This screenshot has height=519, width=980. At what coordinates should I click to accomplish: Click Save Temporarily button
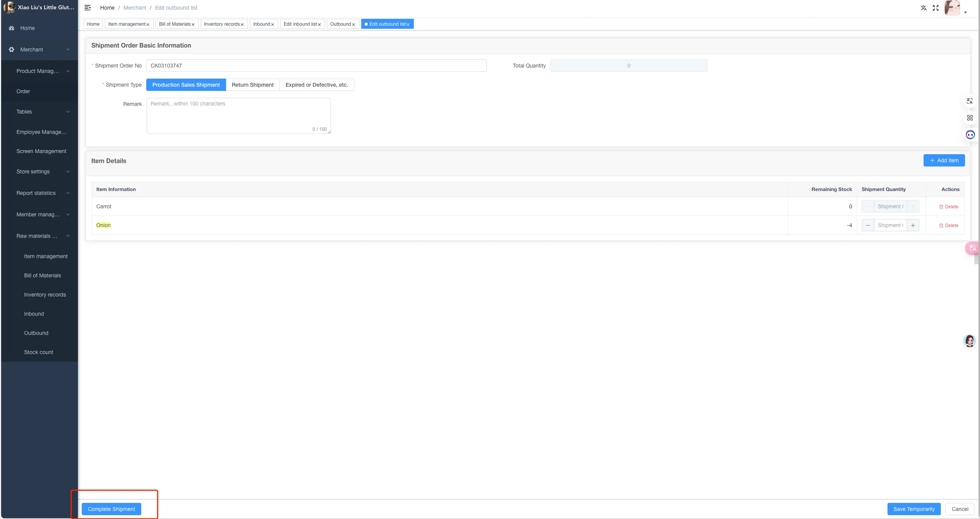coord(914,509)
